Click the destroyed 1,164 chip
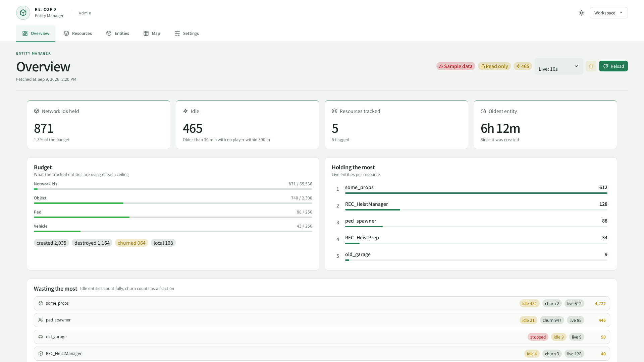 pyautogui.click(x=92, y=243)
